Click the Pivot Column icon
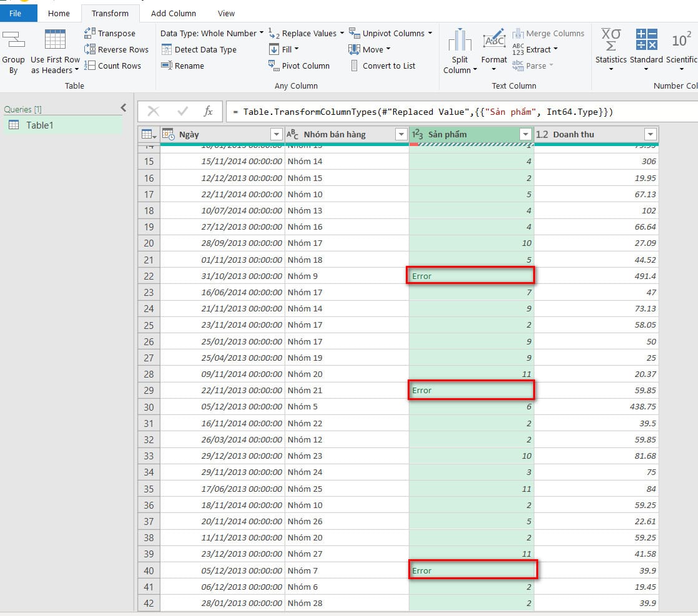This screenshot has height=616, width=698. 273,66
